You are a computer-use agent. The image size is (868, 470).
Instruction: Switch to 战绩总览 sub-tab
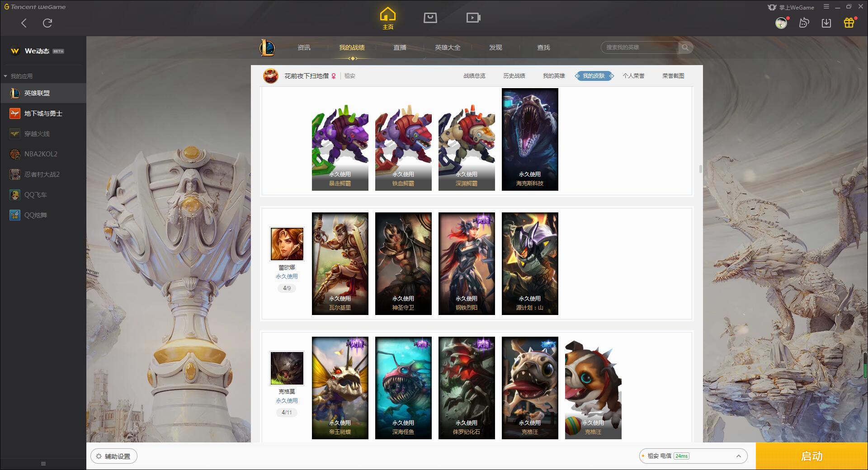(x=474, y=76)
